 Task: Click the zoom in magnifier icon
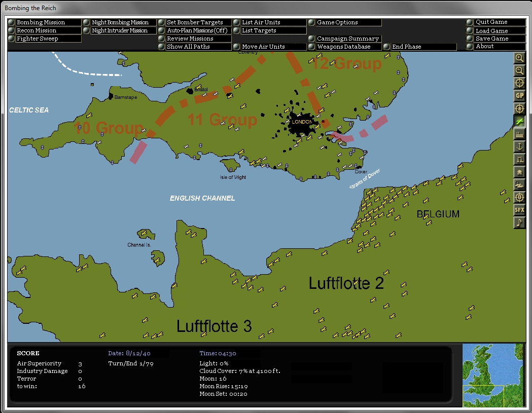[519, 58]
